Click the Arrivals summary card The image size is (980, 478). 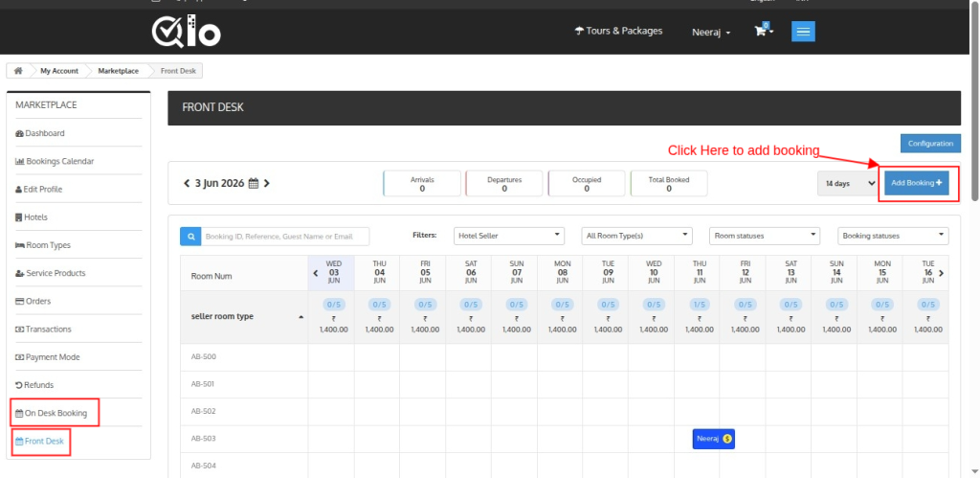(x=422, y=183)
